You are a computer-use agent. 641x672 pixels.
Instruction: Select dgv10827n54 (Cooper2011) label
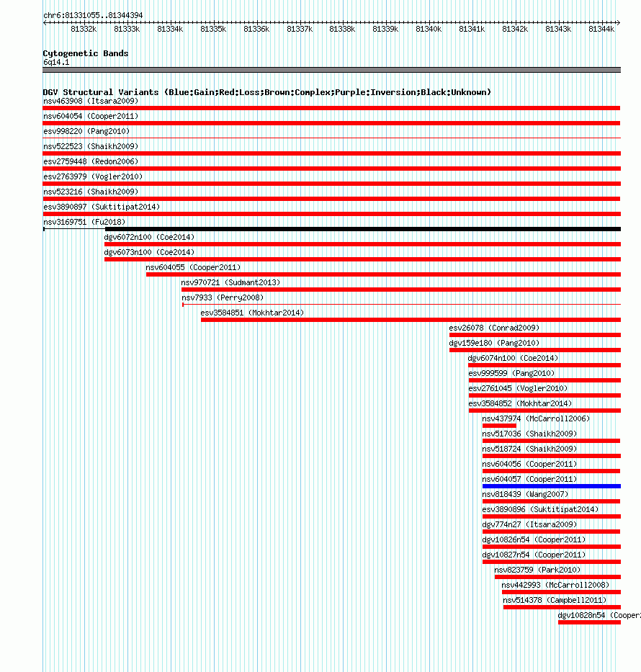click(534, 555)
